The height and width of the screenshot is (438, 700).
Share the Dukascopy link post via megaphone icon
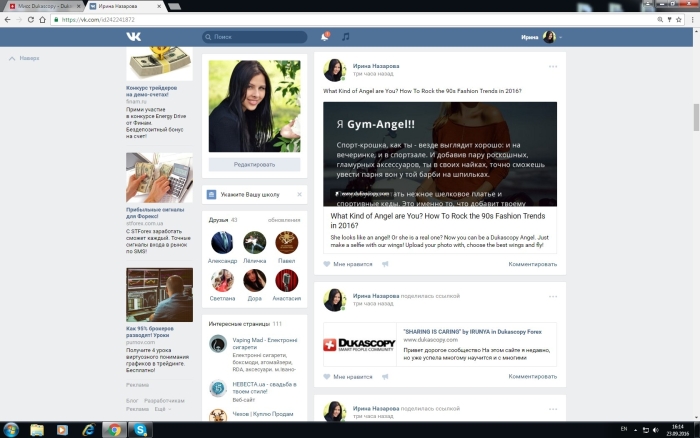click(385, 376)
